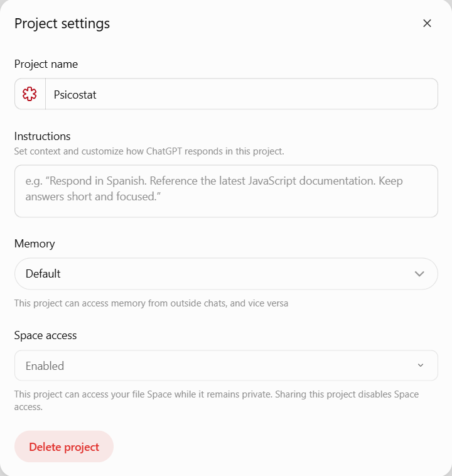Viewport: 452px width, 476px height.
Task: Change the red project icon
Action: click(x=30, y=94)
